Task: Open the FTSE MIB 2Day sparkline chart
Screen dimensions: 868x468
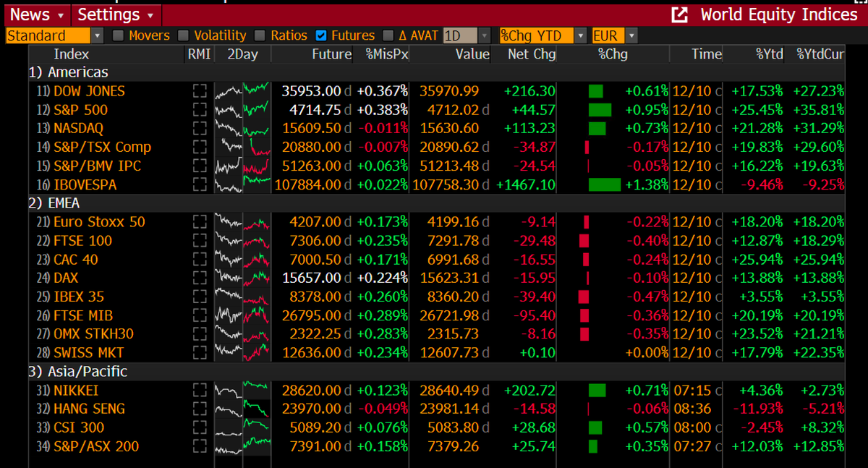Action: 242,315
